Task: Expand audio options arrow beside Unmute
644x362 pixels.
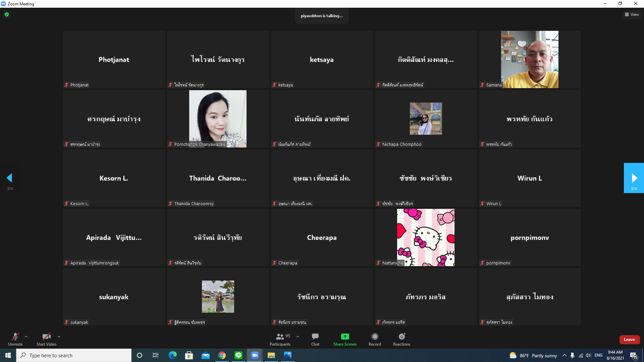Action: pyautogui.click(x=26, y=337)
